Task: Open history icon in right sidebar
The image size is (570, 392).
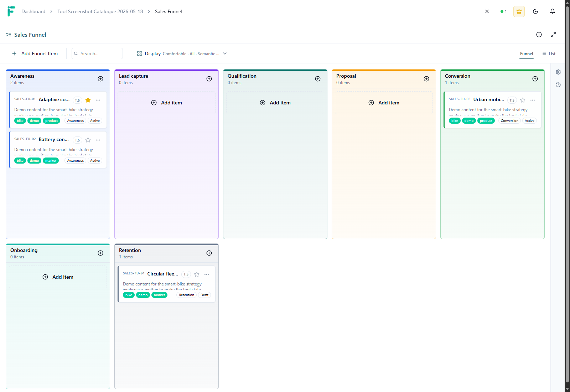Action: point(558,85)
